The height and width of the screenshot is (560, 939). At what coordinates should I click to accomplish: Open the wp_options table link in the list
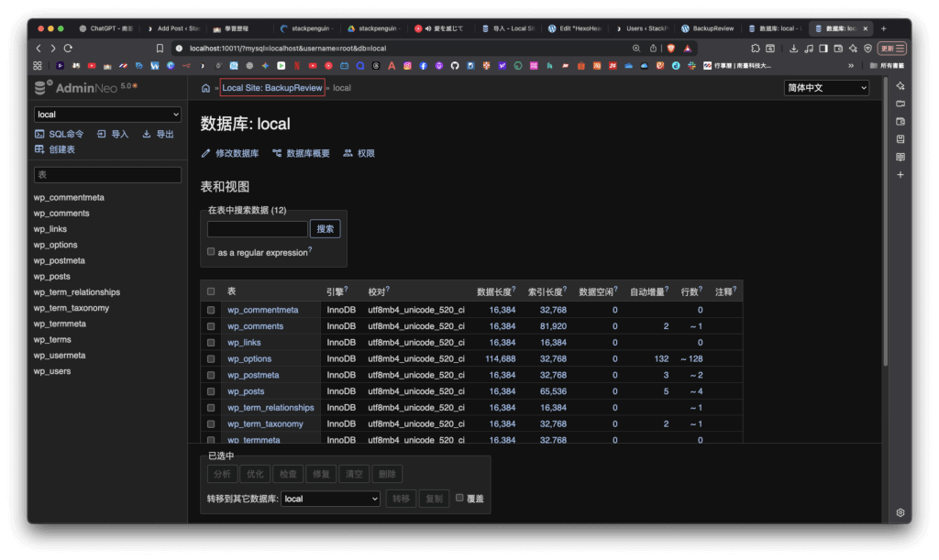(249, 358)
